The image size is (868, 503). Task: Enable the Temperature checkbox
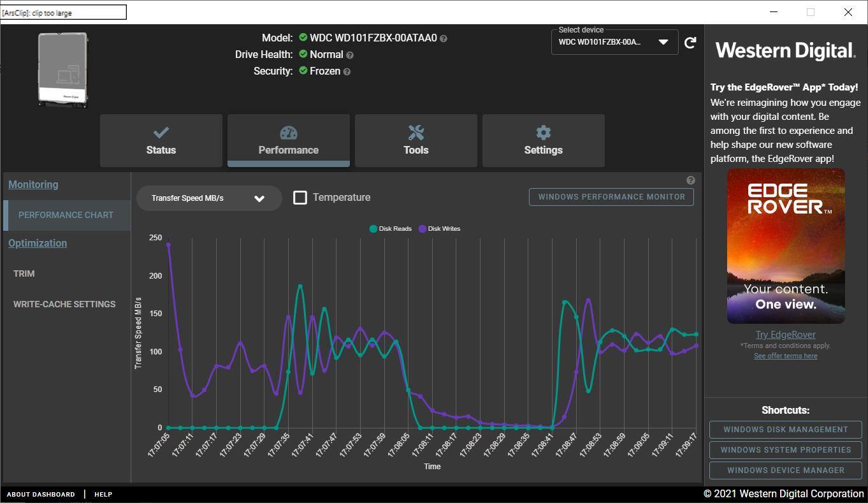click(300, 198)
